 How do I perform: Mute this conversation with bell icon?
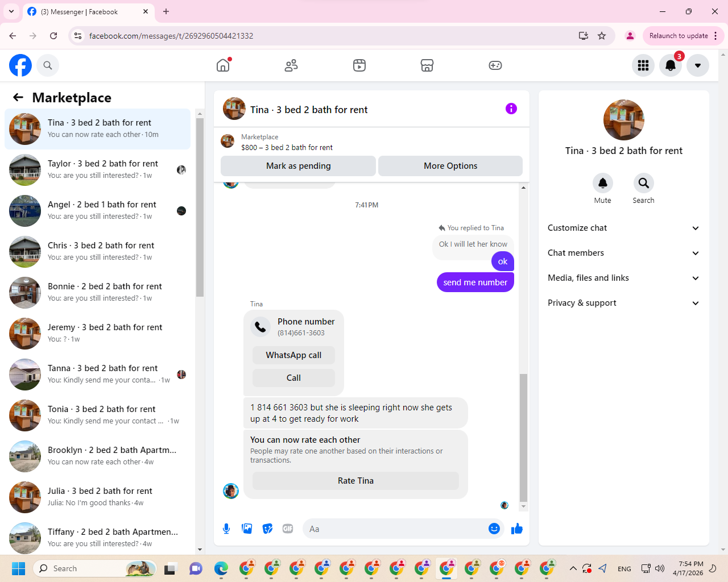[x=603, y=183]
